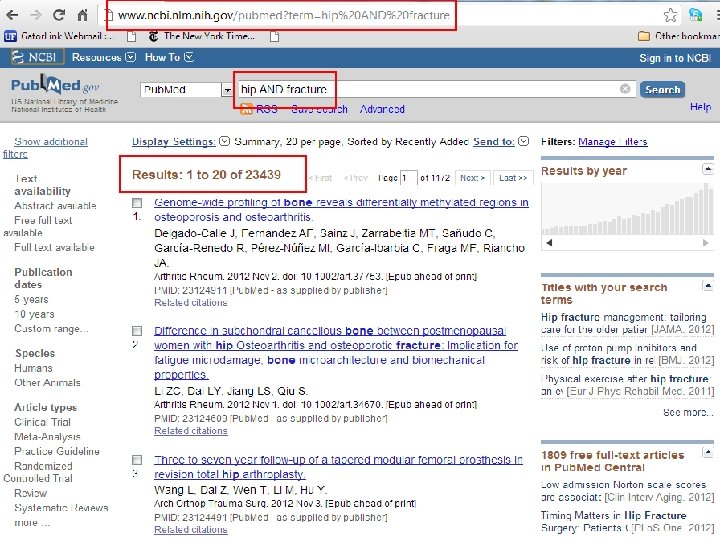Open Gatorlink Webmail bookmark
The width and height of the screenshot is (720, 540).
[x=58, y=36]
